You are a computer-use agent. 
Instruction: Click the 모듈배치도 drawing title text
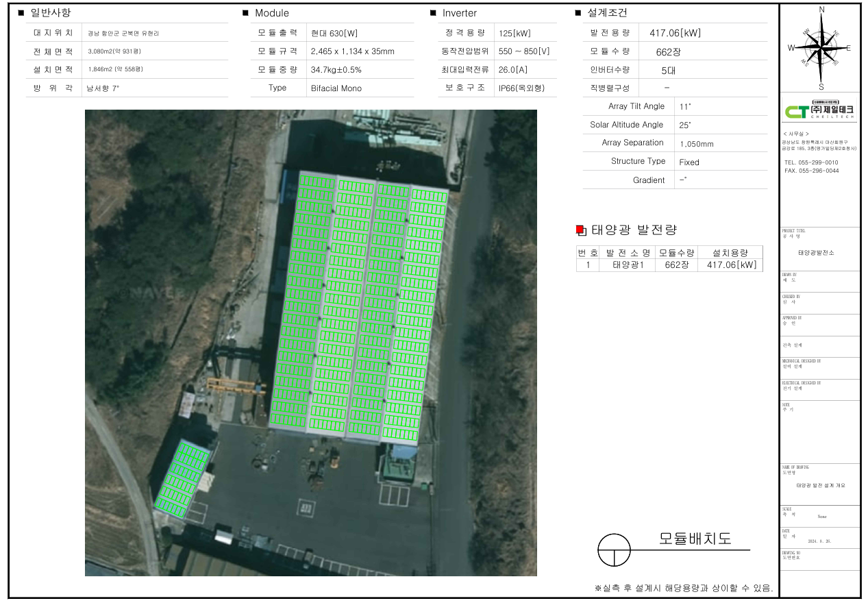(x=695, y=539)
